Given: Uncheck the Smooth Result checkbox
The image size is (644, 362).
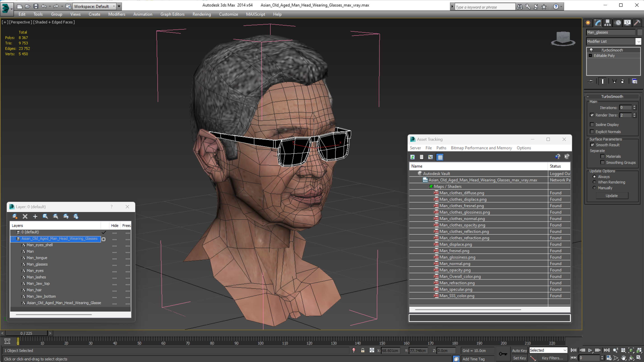Looking at the screenshot, I should tap(592, 145).
